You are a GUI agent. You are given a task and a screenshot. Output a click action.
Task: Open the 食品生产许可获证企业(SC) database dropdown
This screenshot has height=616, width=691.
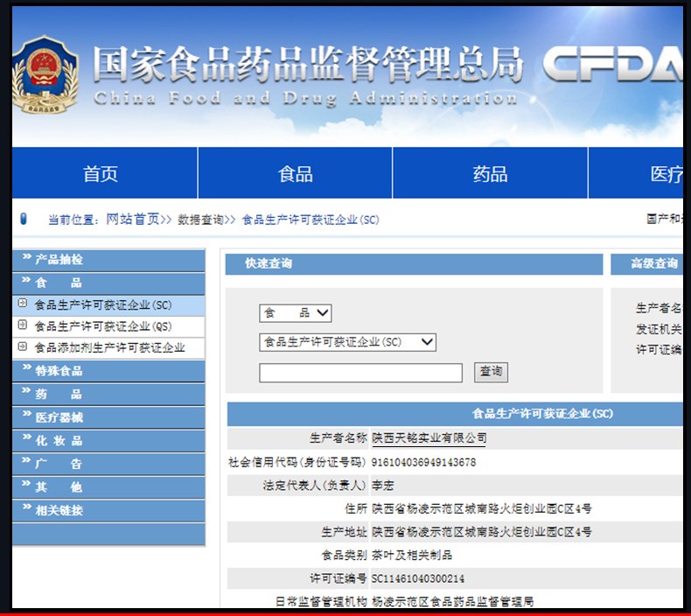point(348,342)
